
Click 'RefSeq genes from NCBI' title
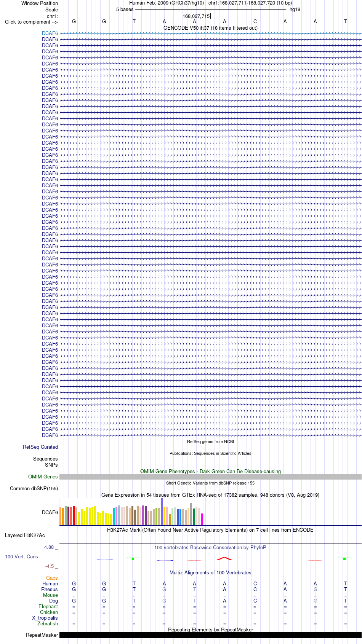point(210,442)
